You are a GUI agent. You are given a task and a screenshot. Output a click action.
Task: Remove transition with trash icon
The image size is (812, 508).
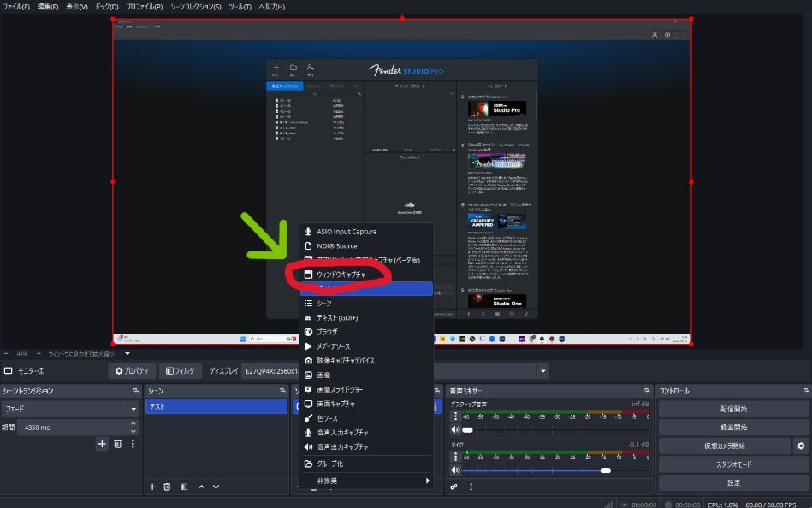pos(118,444)
